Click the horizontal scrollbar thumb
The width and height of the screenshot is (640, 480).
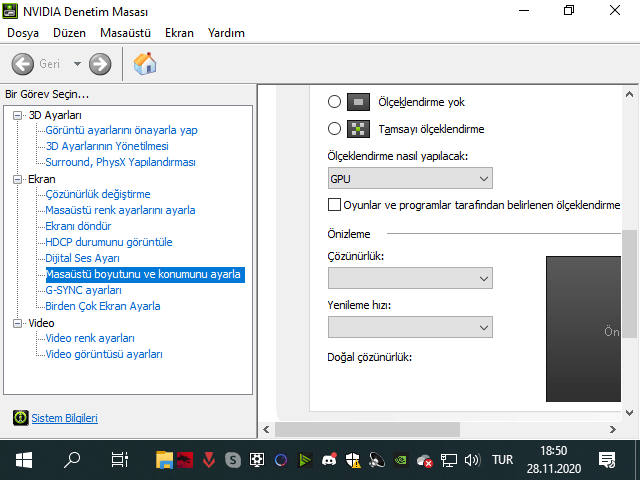click(367, 429)
